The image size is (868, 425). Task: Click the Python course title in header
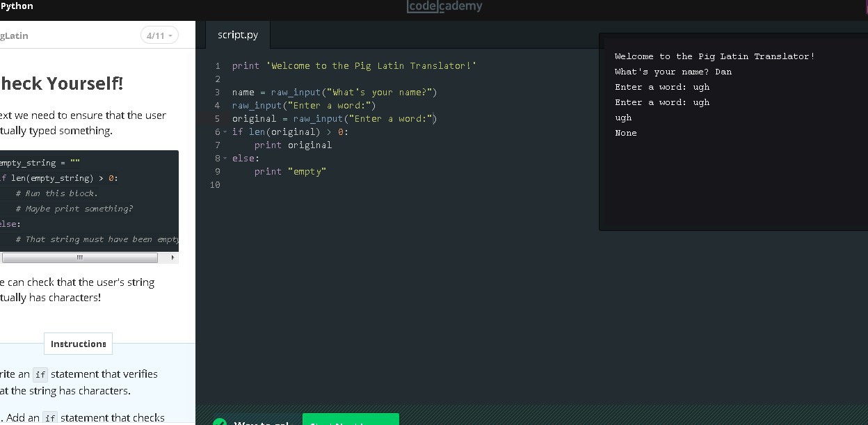[x=17, y=6]
